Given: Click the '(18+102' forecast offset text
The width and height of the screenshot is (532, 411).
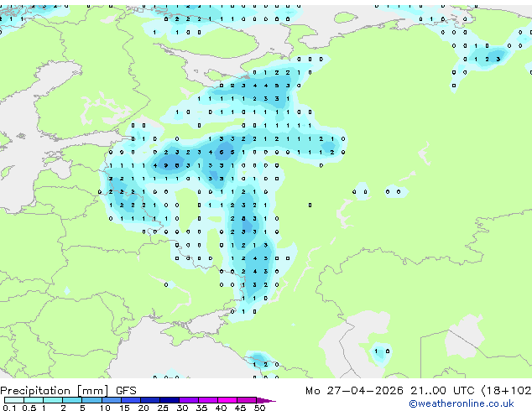Looking at the screenshot, I should pos(506,391).
